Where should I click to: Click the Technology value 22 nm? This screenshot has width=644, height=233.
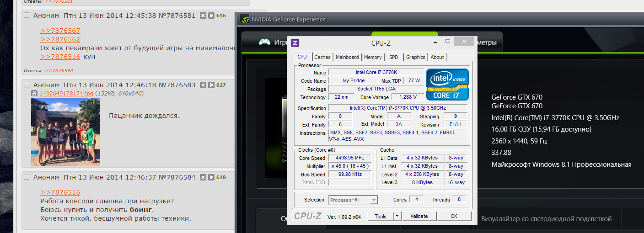click(x=341, y=97)
